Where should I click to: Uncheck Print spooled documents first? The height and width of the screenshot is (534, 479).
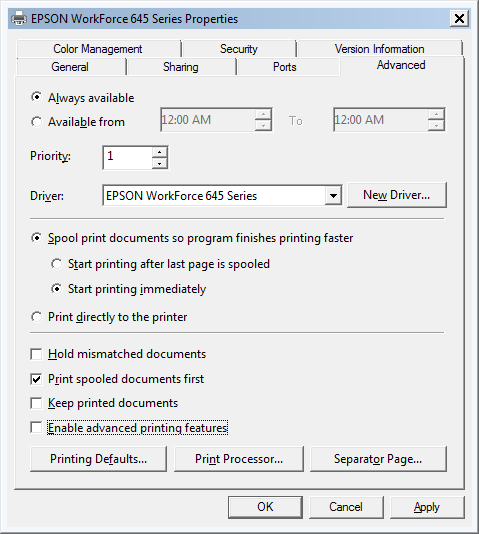point(36,379)
